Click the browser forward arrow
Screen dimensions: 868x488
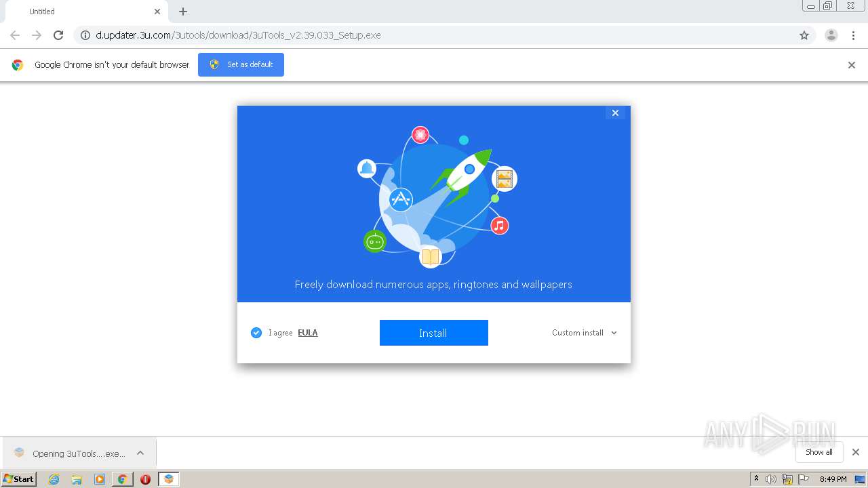click(x=37, y=35)
